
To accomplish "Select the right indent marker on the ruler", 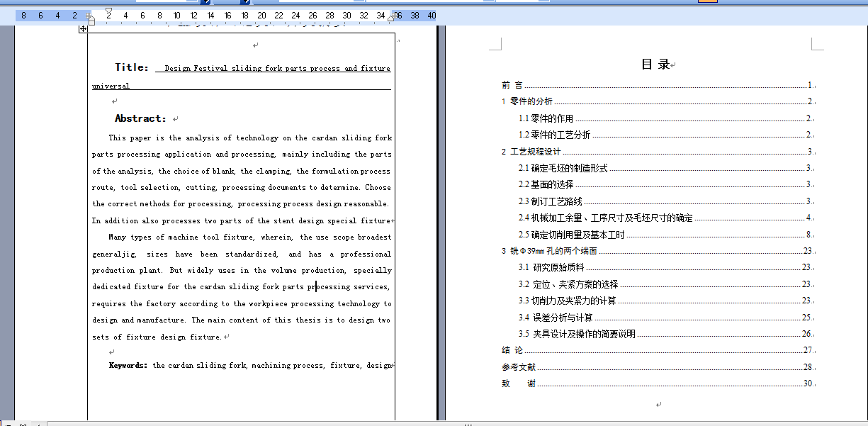I will [391, 18].
